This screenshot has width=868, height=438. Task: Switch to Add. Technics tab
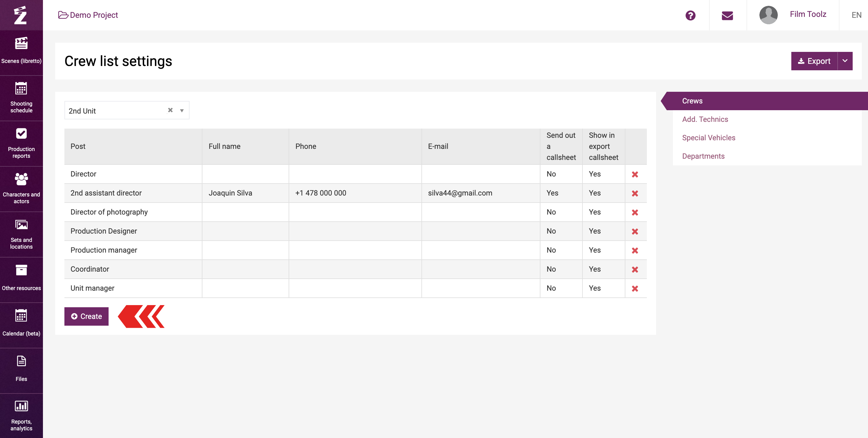(x=705, y=119)
